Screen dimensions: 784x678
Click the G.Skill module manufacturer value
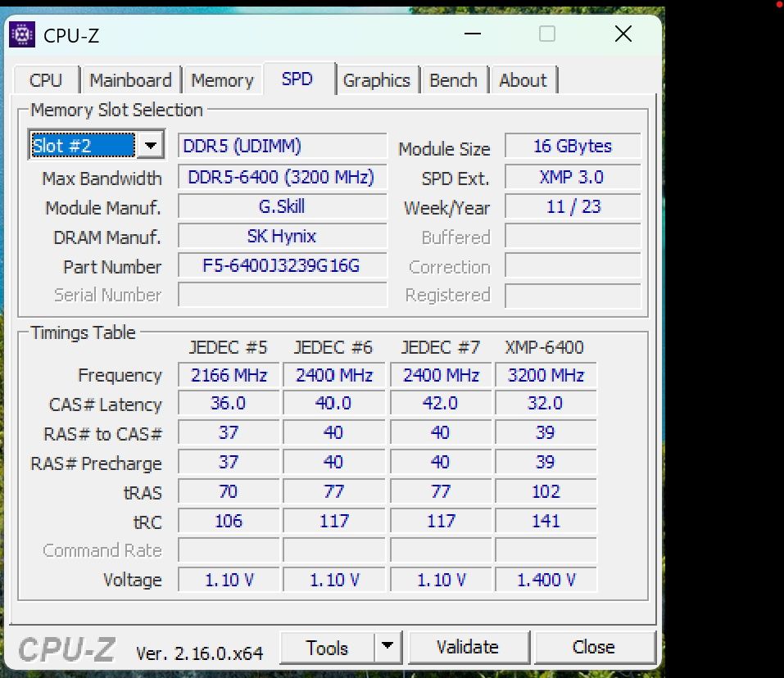pyautogui.click(x=283, y=207)
